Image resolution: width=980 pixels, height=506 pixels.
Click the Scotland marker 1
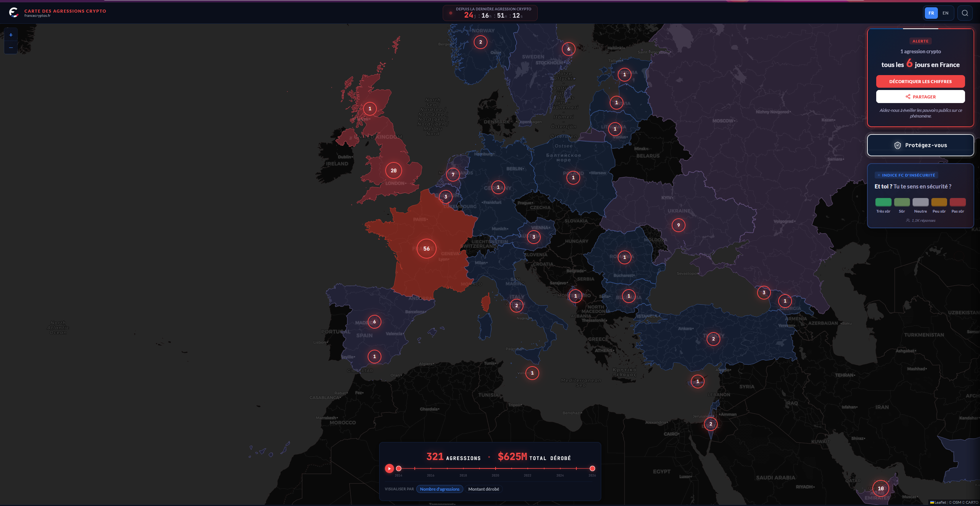[370, 109]
